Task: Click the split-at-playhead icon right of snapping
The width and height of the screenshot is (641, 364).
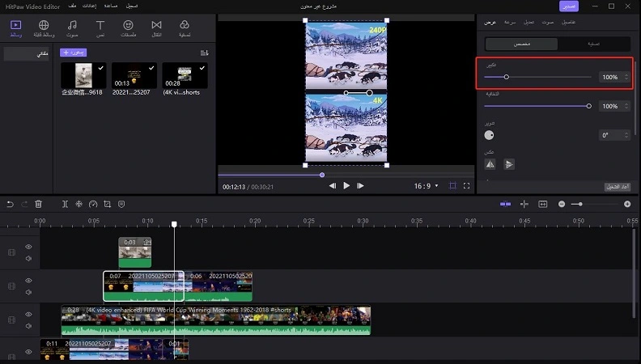Action: click(524, 204)
